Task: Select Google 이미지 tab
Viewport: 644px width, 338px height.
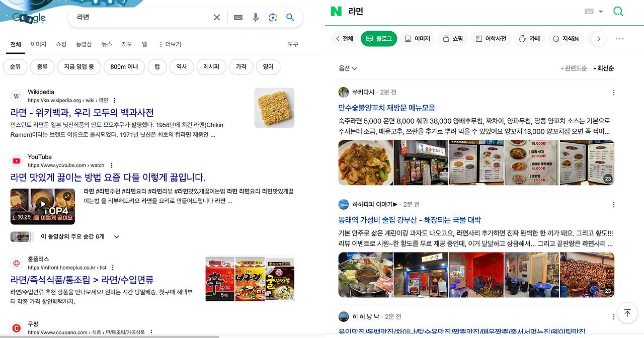Action: (x=38, y=44)
